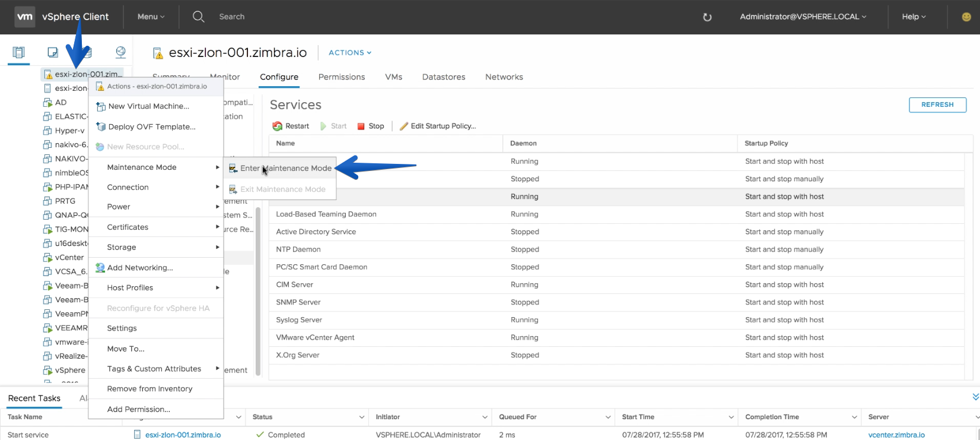This screenshot has height=440, width=980.
Task: Choose Add Permission... in the context menu
Action: click(x=156, y=409)
